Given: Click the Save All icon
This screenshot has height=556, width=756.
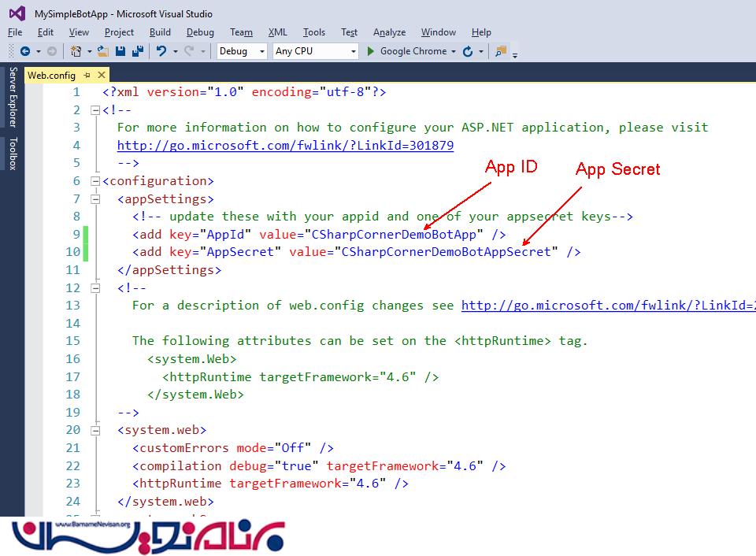Looking at the screenshot, I should coord(138,51).
